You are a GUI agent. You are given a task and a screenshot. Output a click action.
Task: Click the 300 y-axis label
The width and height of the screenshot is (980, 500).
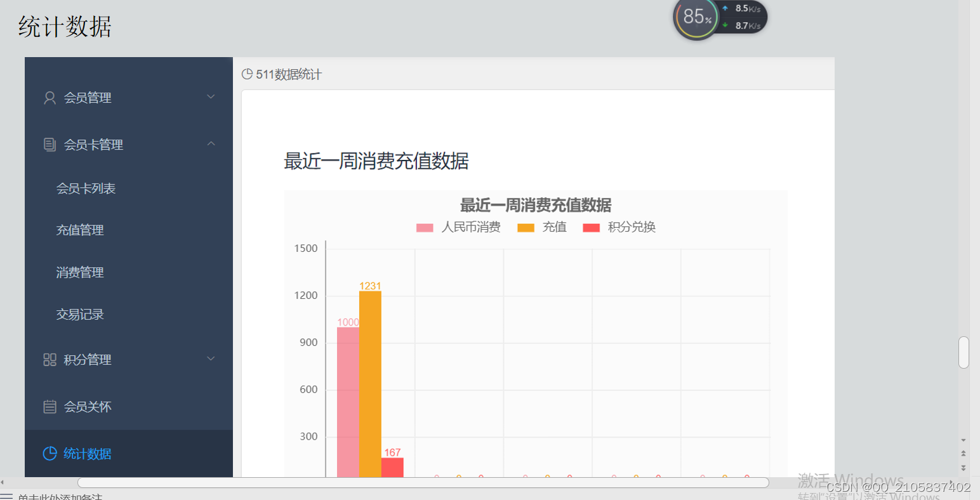pyautogui.click(x=308, y=437)
